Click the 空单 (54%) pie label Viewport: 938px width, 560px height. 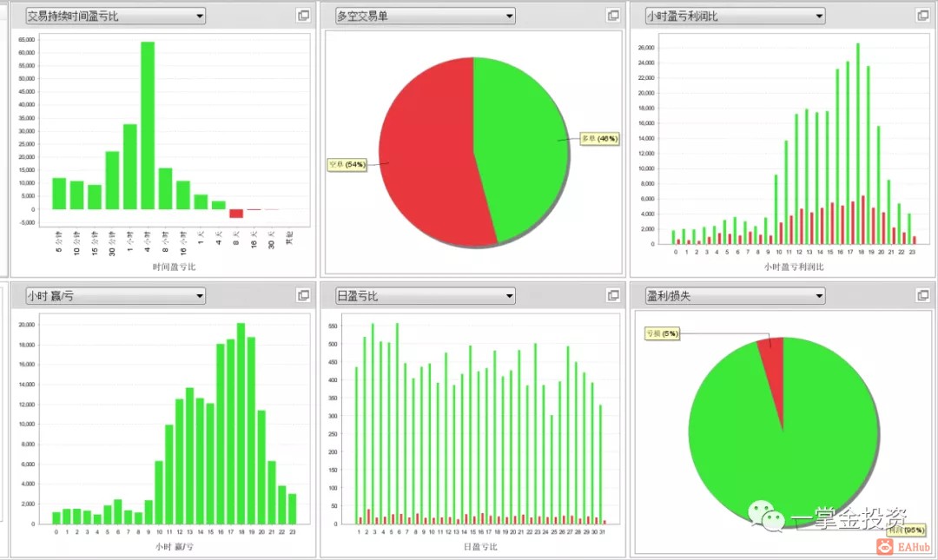pyautogui.click(x=347, y=165)
